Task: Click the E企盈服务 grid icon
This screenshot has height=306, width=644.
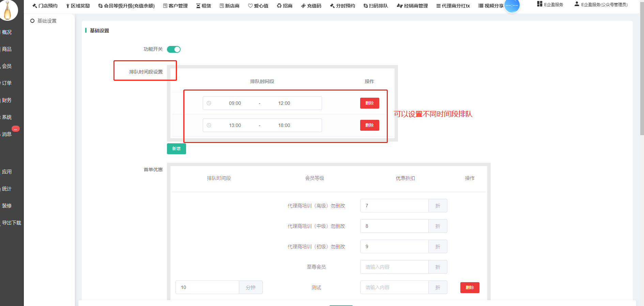Action: 539,4
